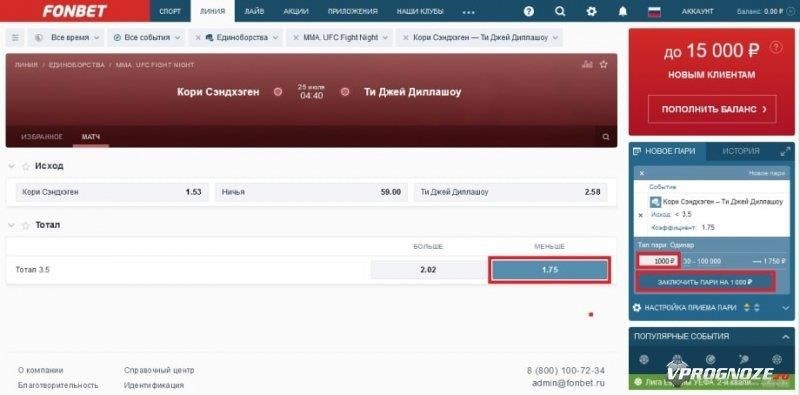800x395 pixels.
Task: Open the Идентификация footer link
Action: (154, 385)
